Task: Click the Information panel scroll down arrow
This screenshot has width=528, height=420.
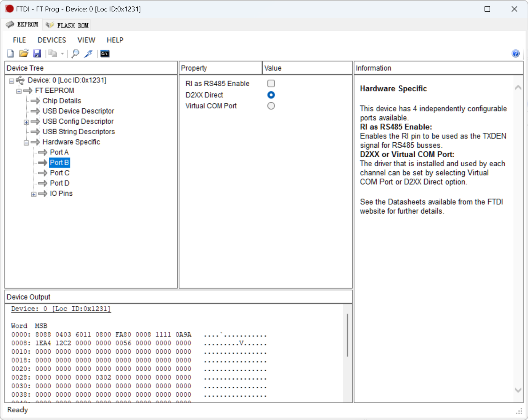Action: click(518, 390)
